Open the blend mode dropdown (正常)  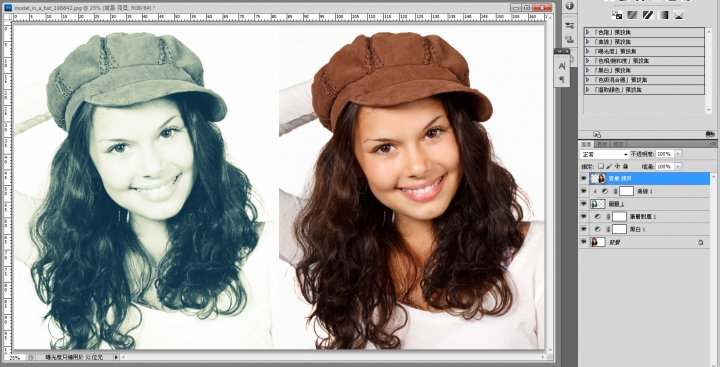(604, 154)
